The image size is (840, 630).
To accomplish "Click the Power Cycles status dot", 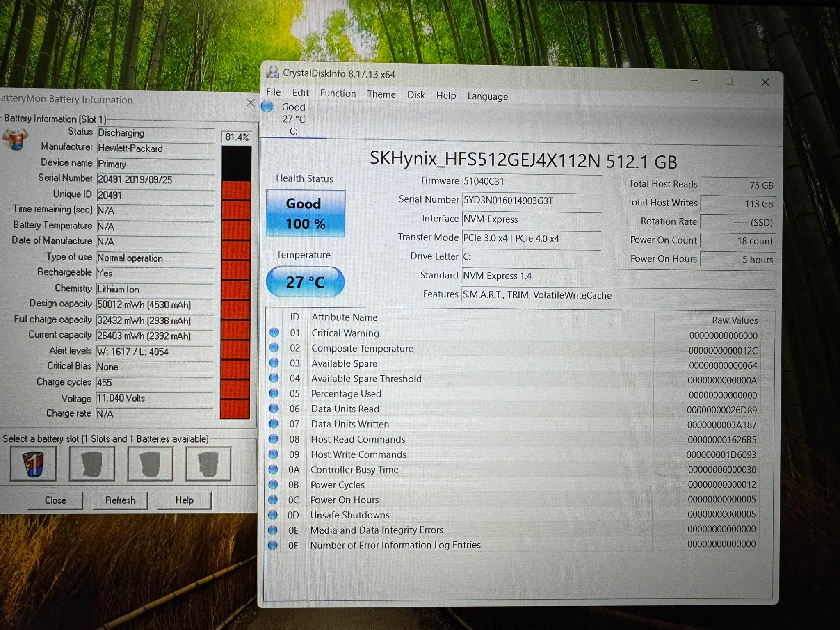I will point(273,484).
